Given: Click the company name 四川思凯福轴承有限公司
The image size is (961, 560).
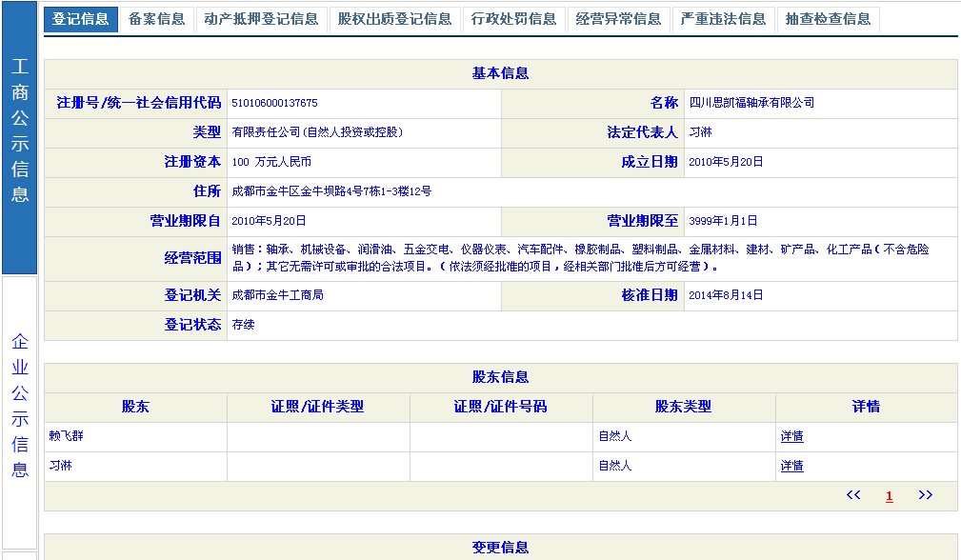Looking at the screenshot, I should coord(751,103).
